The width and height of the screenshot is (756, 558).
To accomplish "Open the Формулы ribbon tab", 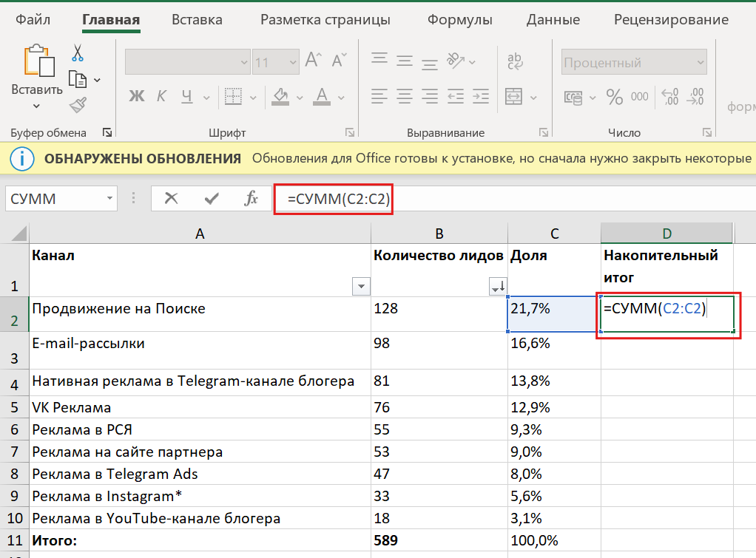I will (459, 20).
